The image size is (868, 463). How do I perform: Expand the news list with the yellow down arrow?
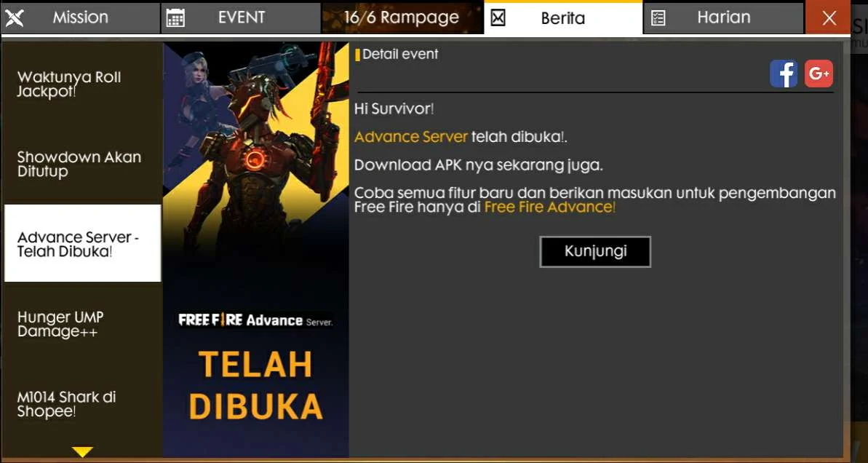click(82, 451)
